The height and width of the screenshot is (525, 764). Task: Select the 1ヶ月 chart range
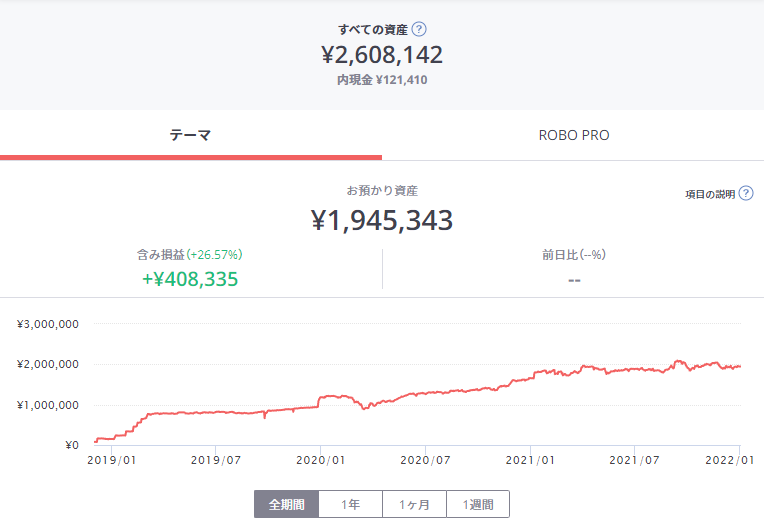[414, 504]
